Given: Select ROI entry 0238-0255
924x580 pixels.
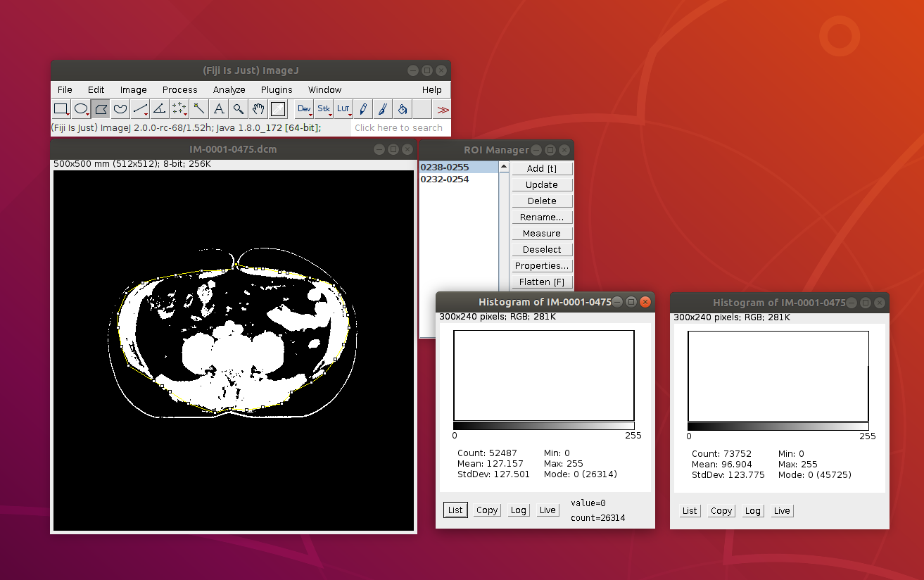Looking at the screenshot, I should pyautogui.click(x=459, y=168).
